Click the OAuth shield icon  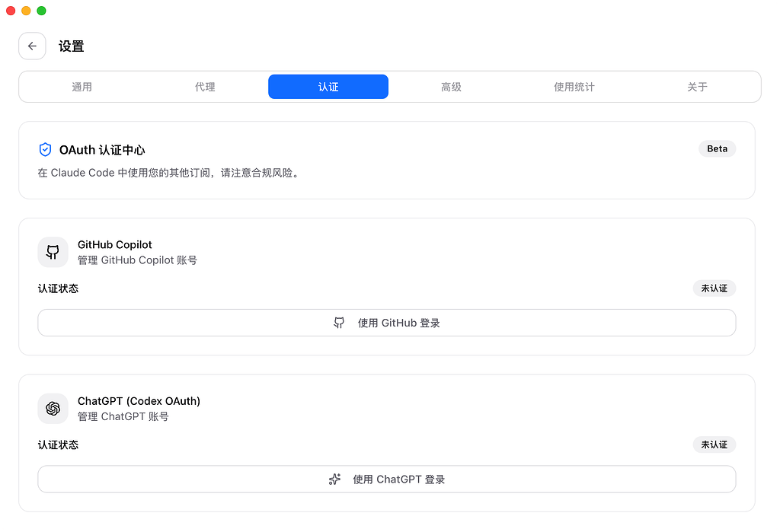click(45, 149)
